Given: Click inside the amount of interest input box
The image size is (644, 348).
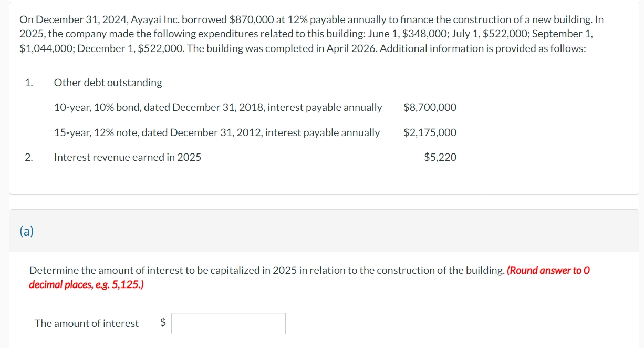Looking at the screenshot, I should pyautogui.click(x=229, y=323).
